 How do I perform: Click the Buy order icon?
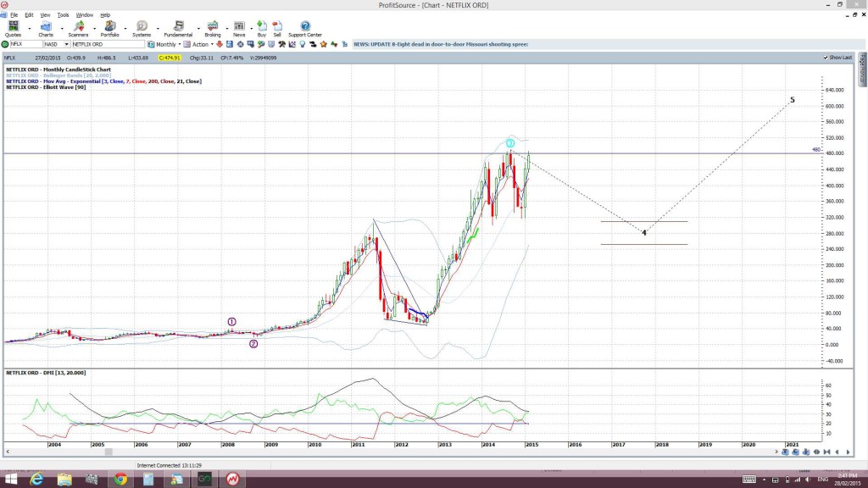click(x=262, y=26)
